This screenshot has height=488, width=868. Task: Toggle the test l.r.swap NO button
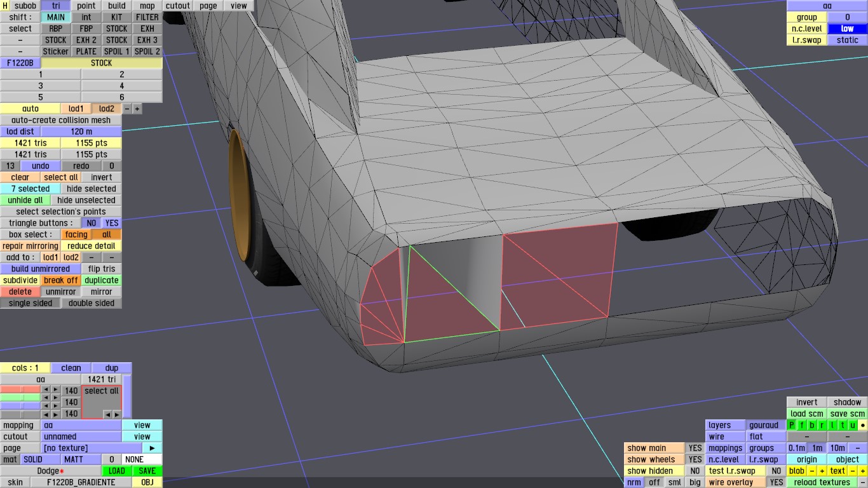pyautogui.click(x=776, y=471)
